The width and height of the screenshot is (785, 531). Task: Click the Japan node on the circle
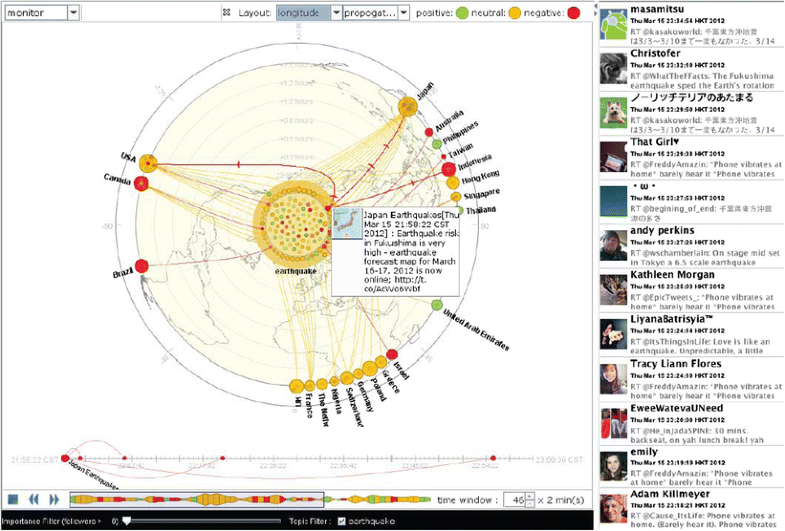(408, 107)
